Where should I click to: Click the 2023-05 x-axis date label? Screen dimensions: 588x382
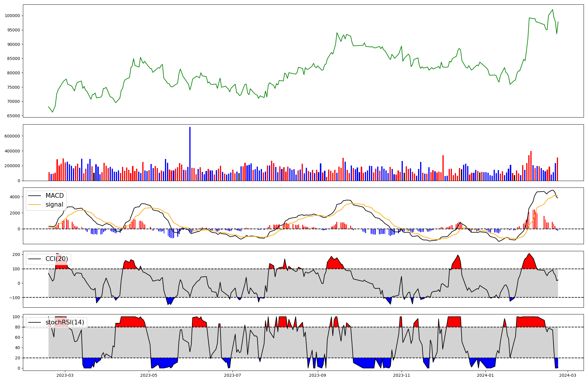pyautogui.click(x=149, y=375)
